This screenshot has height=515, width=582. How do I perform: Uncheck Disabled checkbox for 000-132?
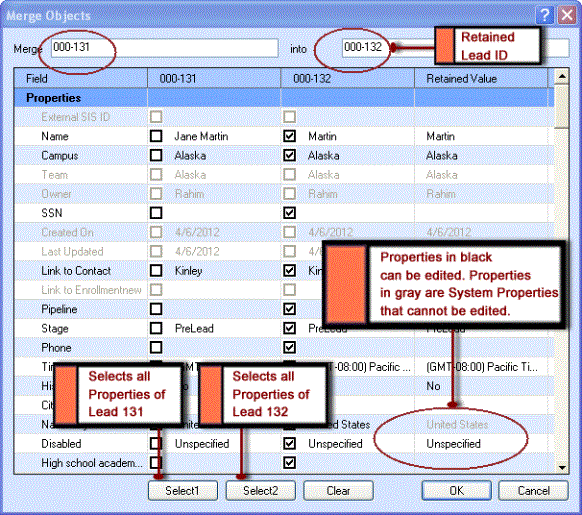(289, 443)
